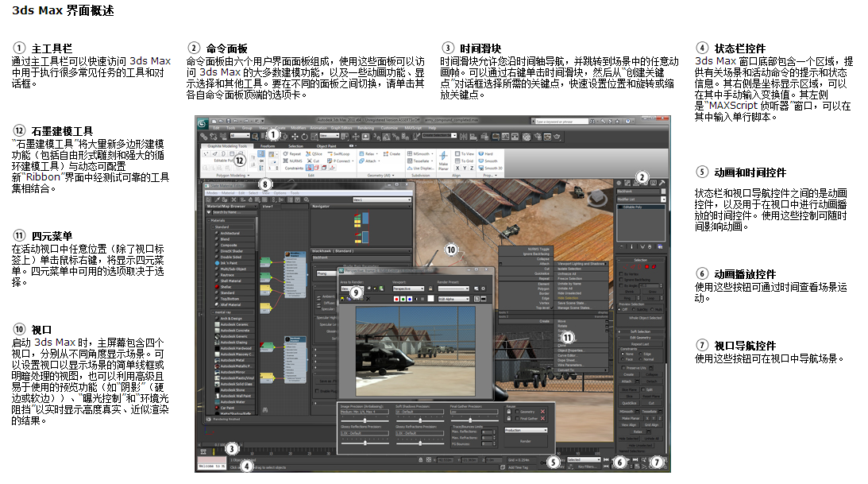This screenshot has width=868, height=484.
Task: Toggle the Percent Snap icon
Action: pos(395,136)
